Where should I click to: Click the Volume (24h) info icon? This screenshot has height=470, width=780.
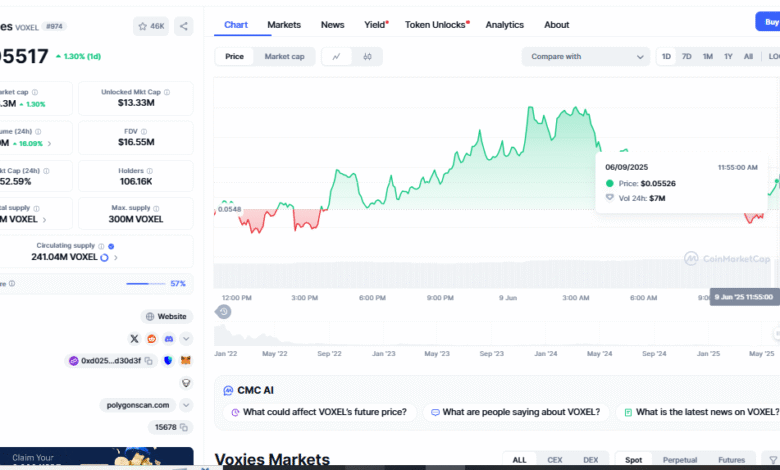pyautogui.click(x=38, y=132)
